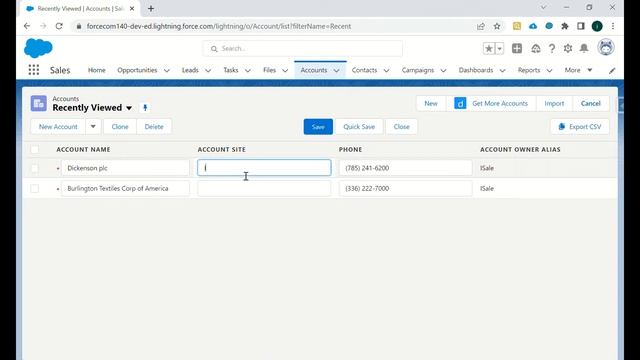Screen dimensions: 640x360
Task: Click the Clone button
Action: 120,127
